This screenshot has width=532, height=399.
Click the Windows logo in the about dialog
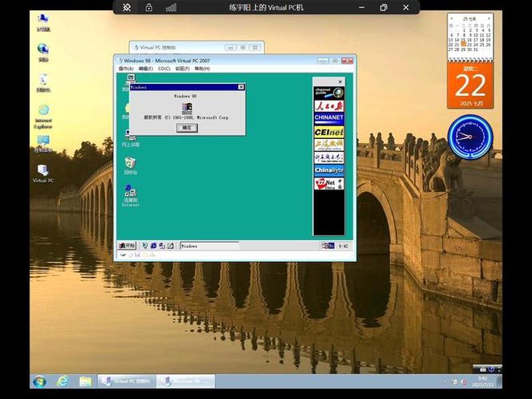[x=187, y=108]
